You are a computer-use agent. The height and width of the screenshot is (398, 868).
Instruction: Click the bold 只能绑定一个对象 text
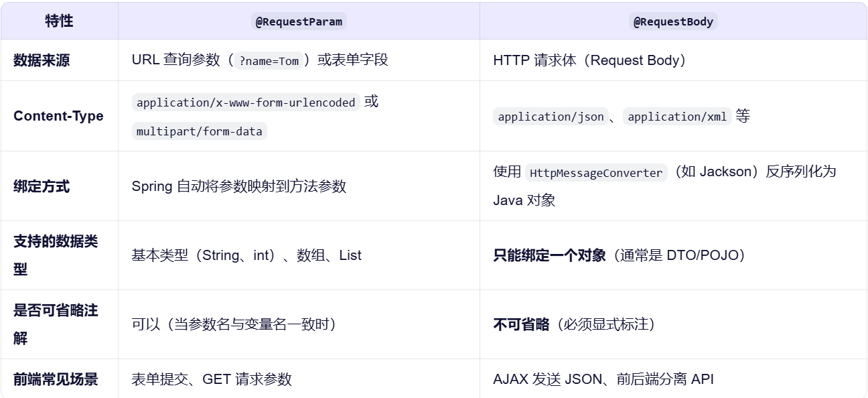549,255
